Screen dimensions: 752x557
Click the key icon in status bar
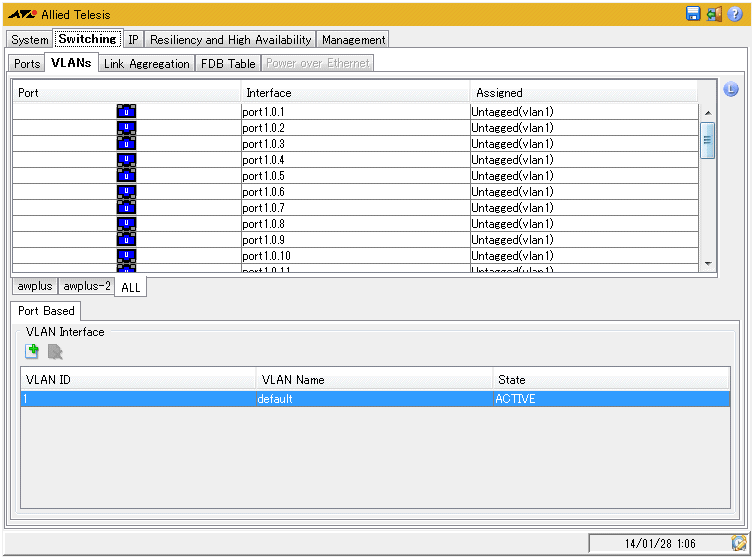[x=738, y=543]
